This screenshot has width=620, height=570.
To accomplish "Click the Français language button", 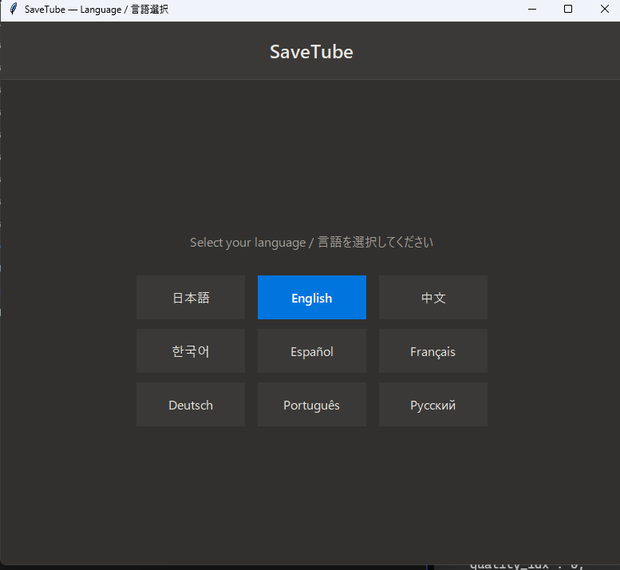I will pyautogui.click(x=433, y=351).
